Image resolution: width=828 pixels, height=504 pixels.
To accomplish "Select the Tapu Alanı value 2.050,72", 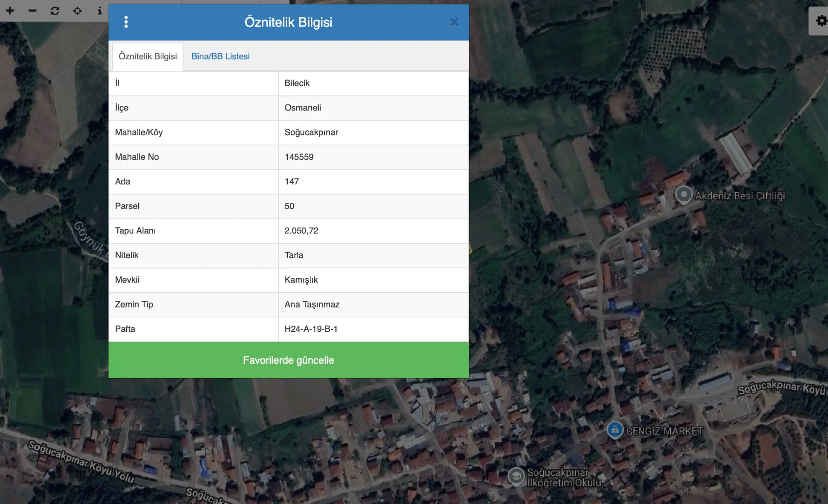I will [373, 231].
